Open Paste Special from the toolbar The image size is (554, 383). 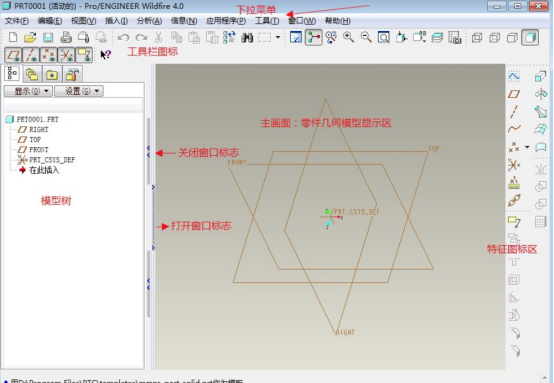[212, 37]
